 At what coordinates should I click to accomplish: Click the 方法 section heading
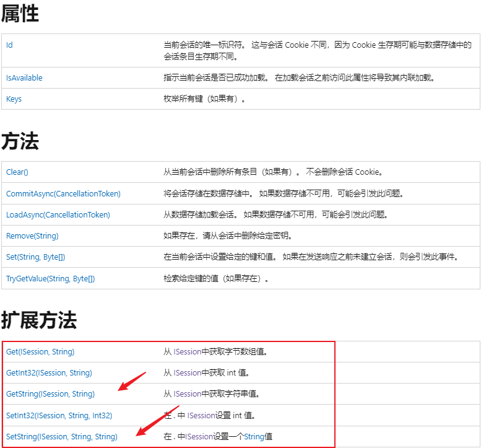pyautogui.click(x=20, y=141)
